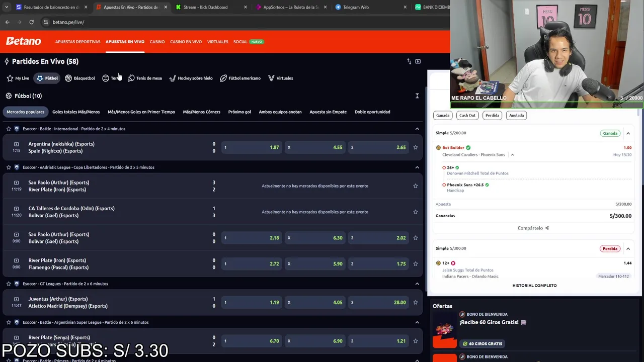Image resolution: width=644 pixels, height=362 pixels.
Task: Collapse Cleveland Cavaliers - Phoenix Suns details
Action: pyautogui.click(x=512, y=155)
